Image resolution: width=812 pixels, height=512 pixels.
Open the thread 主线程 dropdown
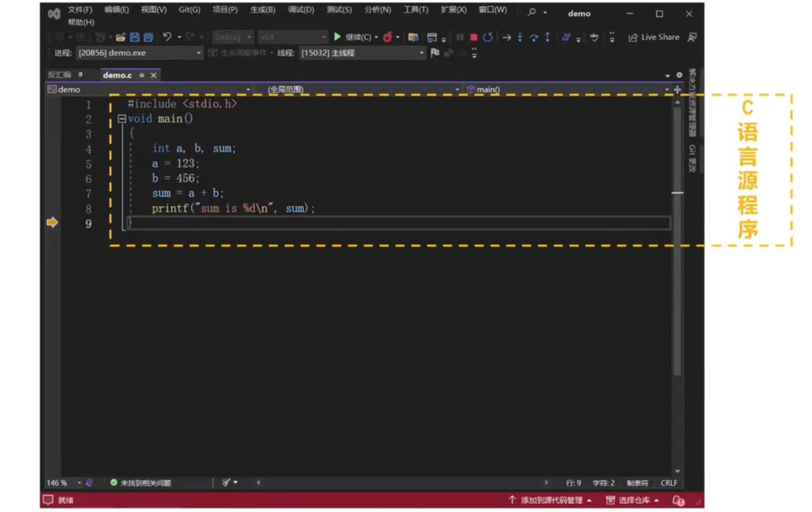pos(421,53)
